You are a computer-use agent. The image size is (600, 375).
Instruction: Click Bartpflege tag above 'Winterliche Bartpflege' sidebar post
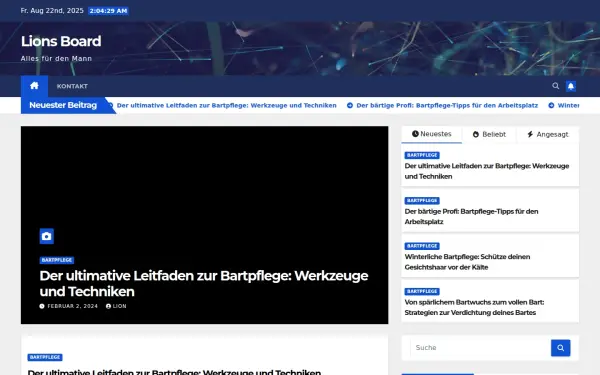pos(422,246)
